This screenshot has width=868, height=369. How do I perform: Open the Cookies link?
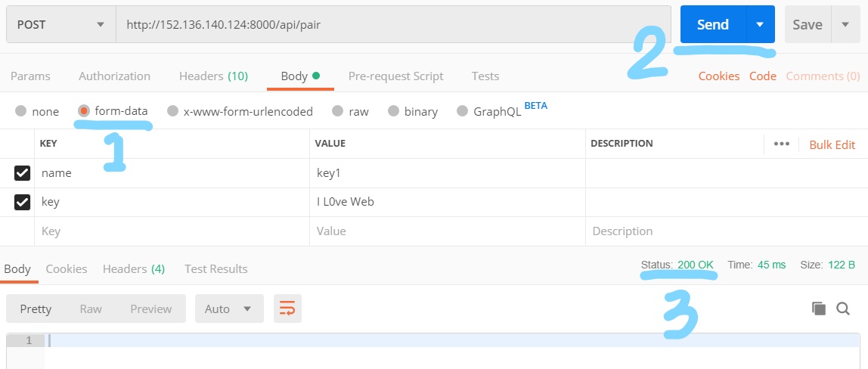coord(718,76)
